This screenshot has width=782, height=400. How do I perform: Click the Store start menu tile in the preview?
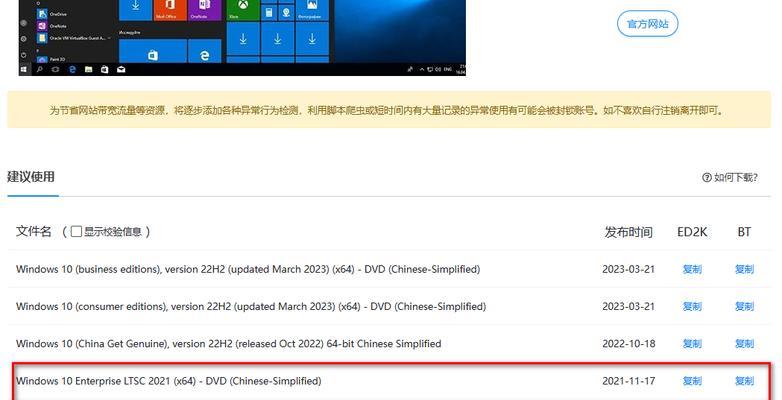point(153,51)
